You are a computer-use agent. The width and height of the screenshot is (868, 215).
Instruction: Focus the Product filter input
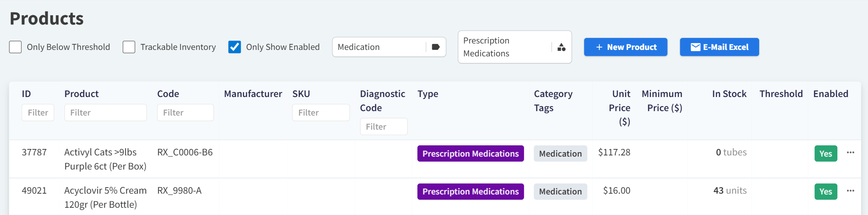(x=105, y=113)
